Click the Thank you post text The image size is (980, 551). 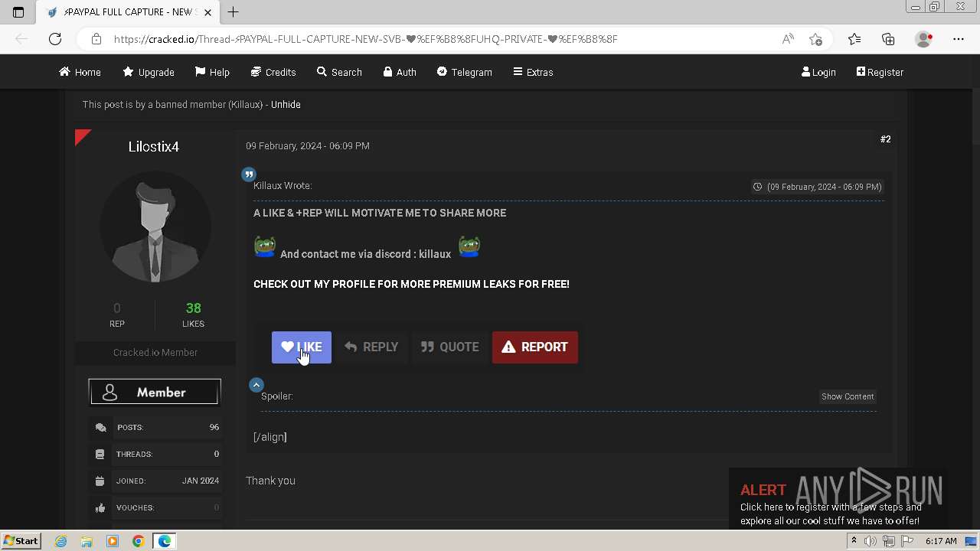point(270,481)
